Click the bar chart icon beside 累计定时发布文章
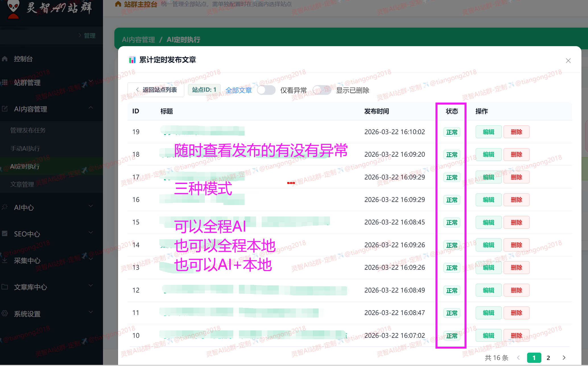The image size is (588, 366). tap(132, 60)
